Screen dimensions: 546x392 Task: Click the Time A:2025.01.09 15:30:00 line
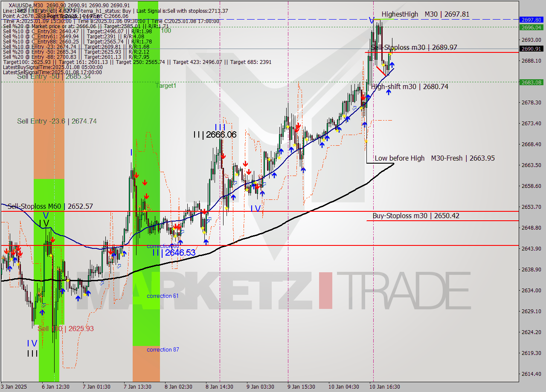point(111,21)
